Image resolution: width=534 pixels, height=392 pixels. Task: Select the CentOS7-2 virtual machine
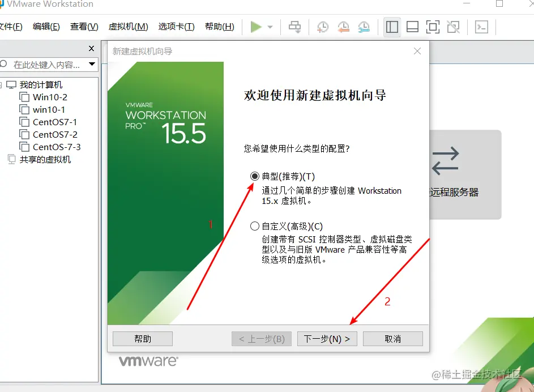point(55,134)
